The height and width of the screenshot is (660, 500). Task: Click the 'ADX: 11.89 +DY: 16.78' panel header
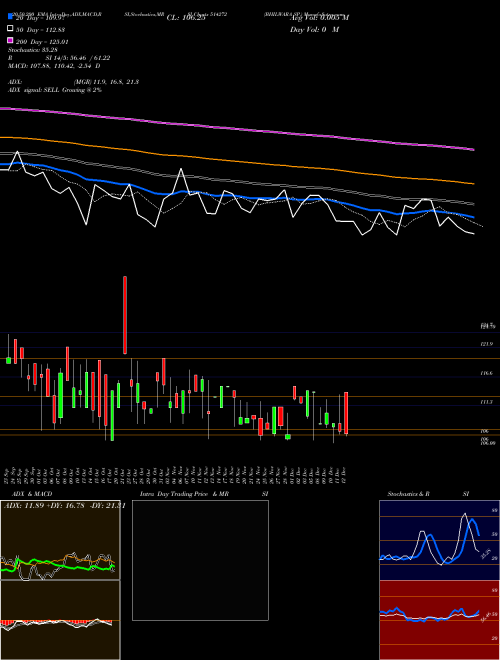64,506
